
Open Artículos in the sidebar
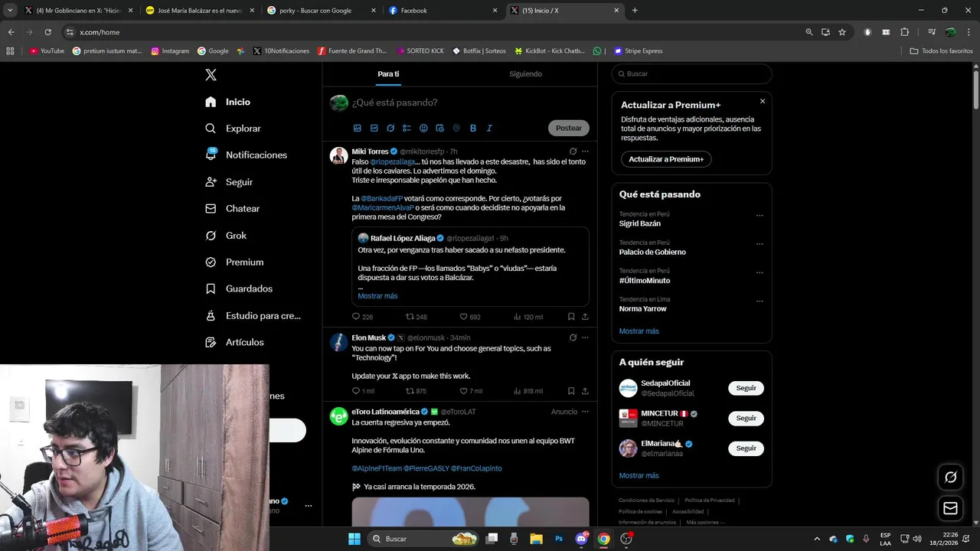[x=234, y=342]
